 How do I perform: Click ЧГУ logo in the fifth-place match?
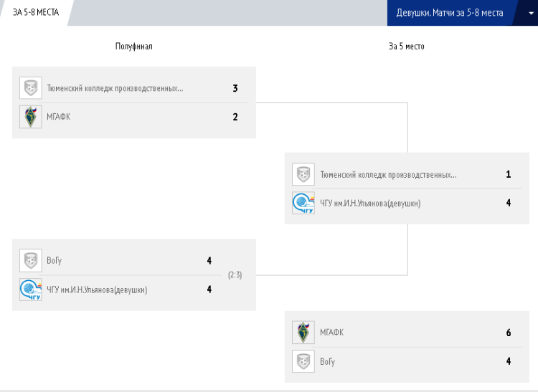(x=303, y=204)
